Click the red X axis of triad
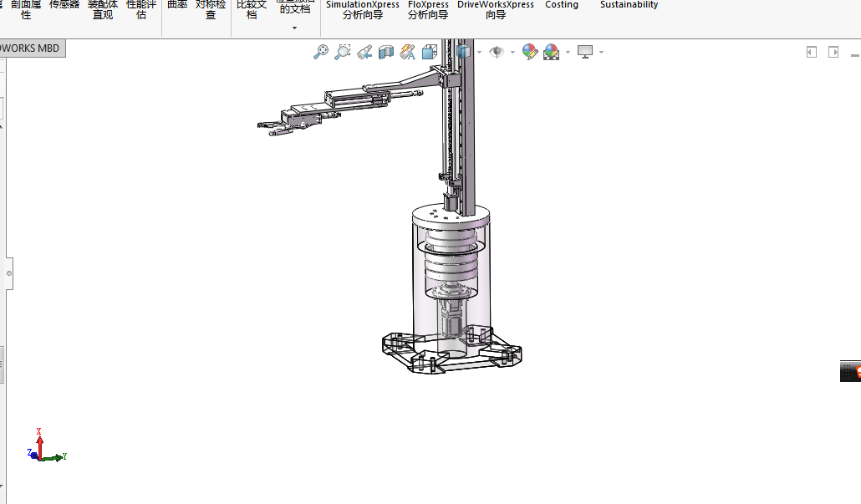Viewport: 861px width, 504px height. point(39,442)
